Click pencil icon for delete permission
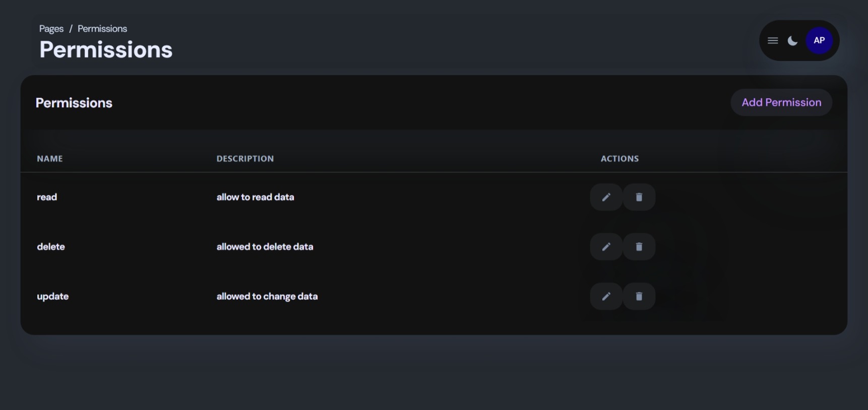This screenshot has width=868, height=410. pyautogui.click(x=606, y=247)
